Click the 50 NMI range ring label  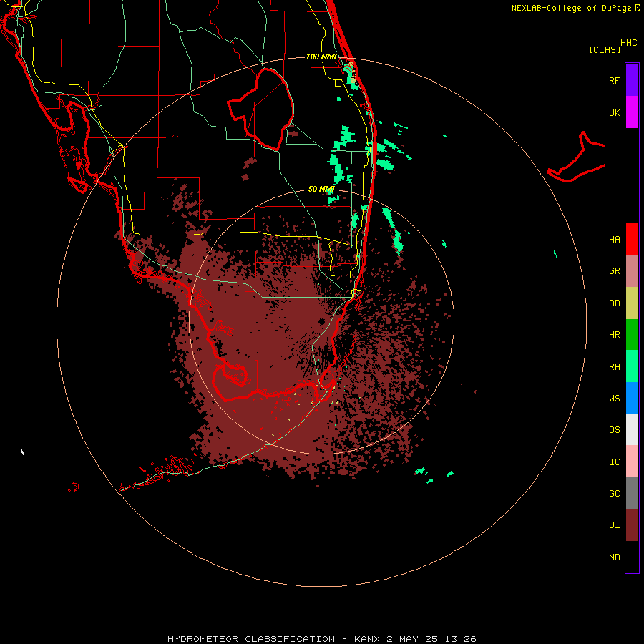[x=321, y=189]
